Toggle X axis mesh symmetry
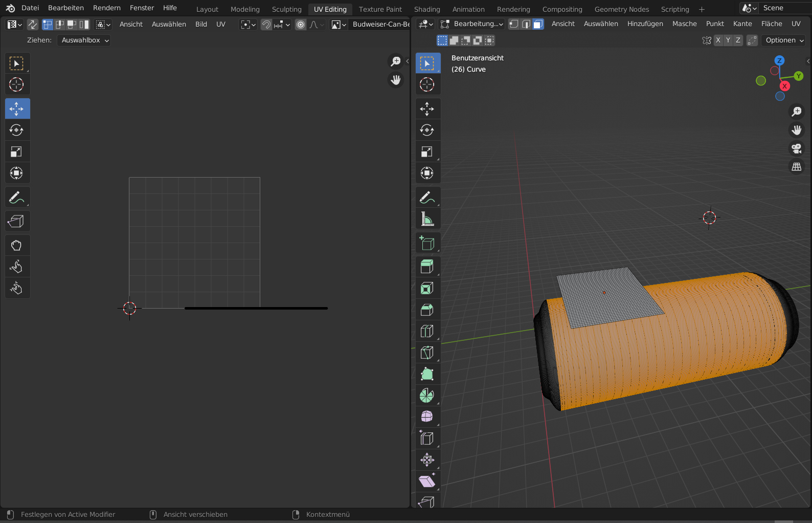 (x=718, y=40)
